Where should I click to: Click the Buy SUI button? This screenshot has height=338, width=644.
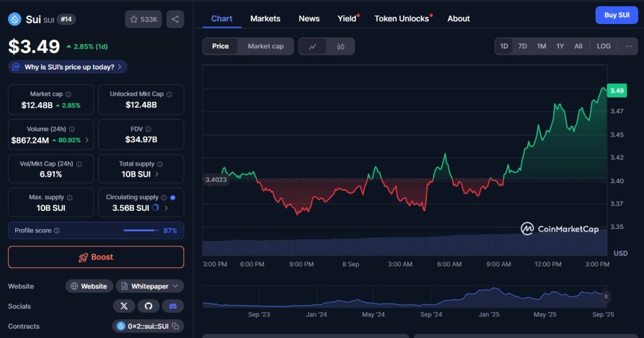click(x=616, y=15)
